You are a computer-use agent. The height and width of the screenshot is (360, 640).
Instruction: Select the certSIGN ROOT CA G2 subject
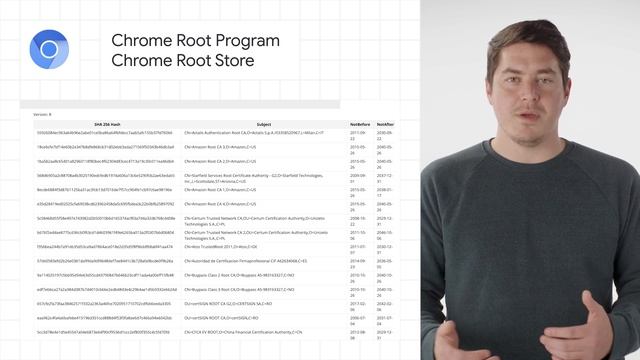tap(228, 304)
